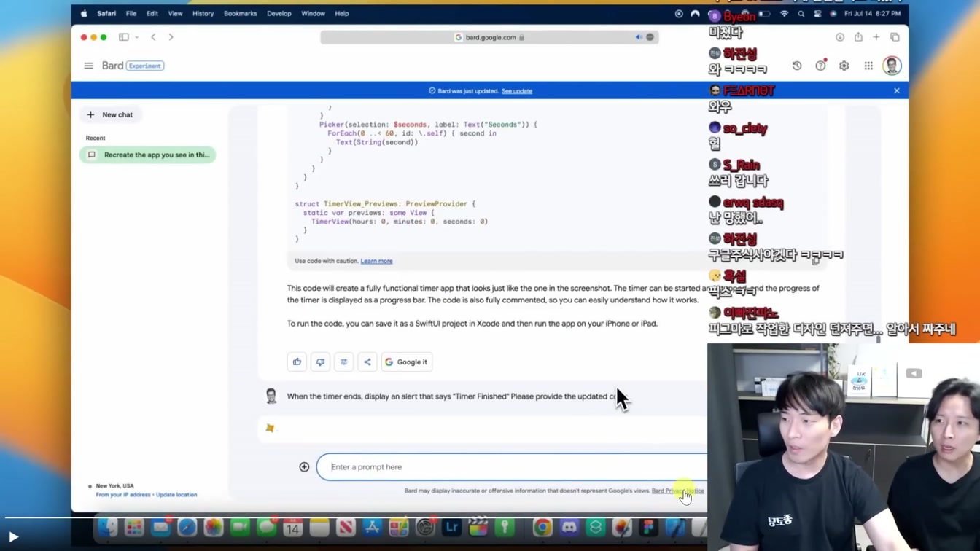
Task: Open the Bard help question mark icon
Action: 820,66
